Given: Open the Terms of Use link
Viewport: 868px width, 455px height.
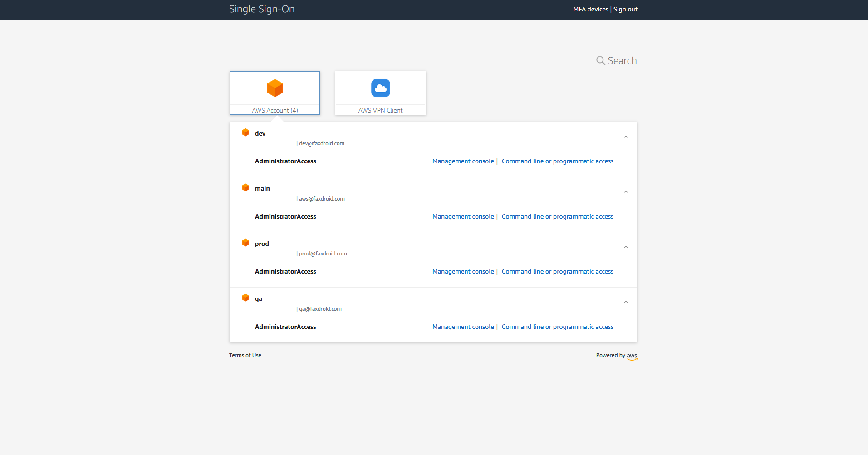Looking at the screenshot, I should [245, 355].
